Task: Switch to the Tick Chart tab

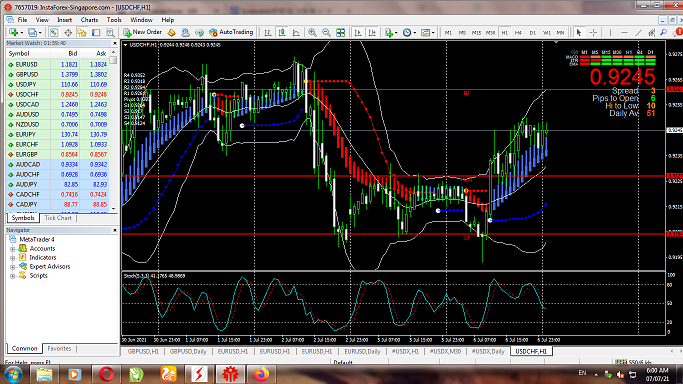Action: click(58, 218)
